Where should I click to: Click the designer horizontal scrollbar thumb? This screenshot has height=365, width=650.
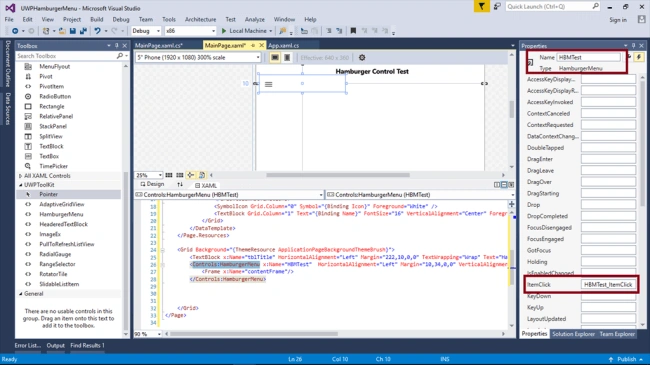pyautogui.click(x=338, y=175)
